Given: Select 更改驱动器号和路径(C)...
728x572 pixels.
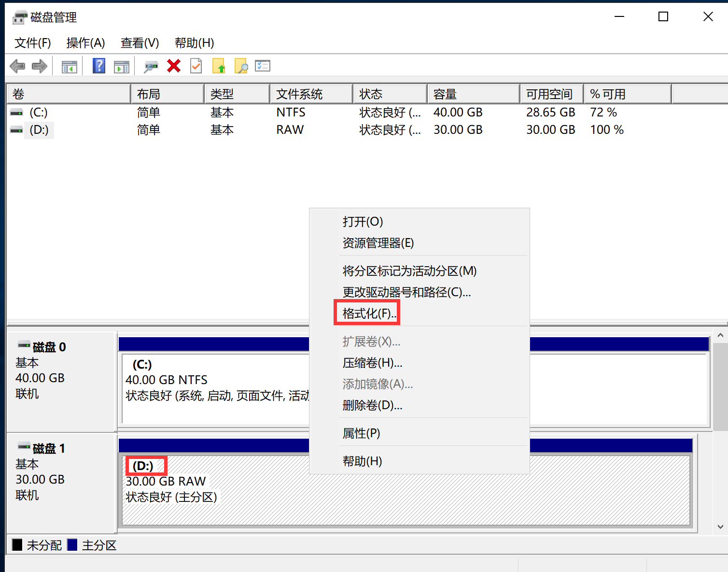Looking at the screenshot, I should (x=419, y=292).
